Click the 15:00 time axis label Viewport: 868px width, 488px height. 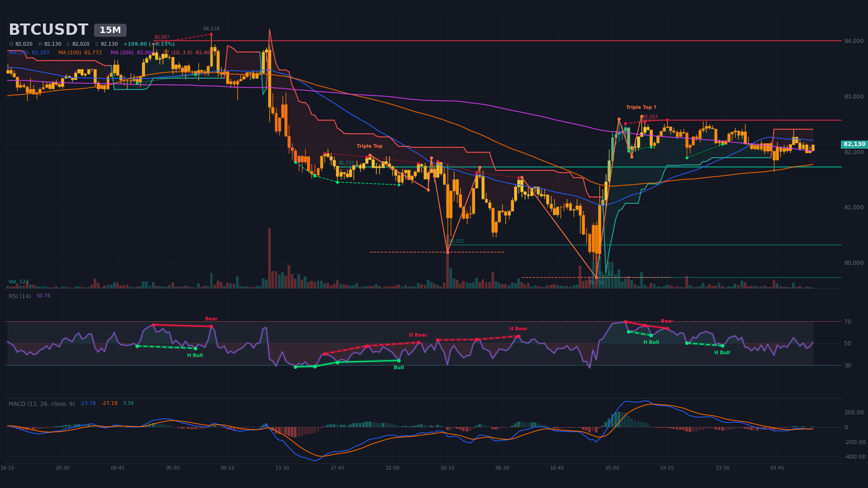(x=612, y=468)
